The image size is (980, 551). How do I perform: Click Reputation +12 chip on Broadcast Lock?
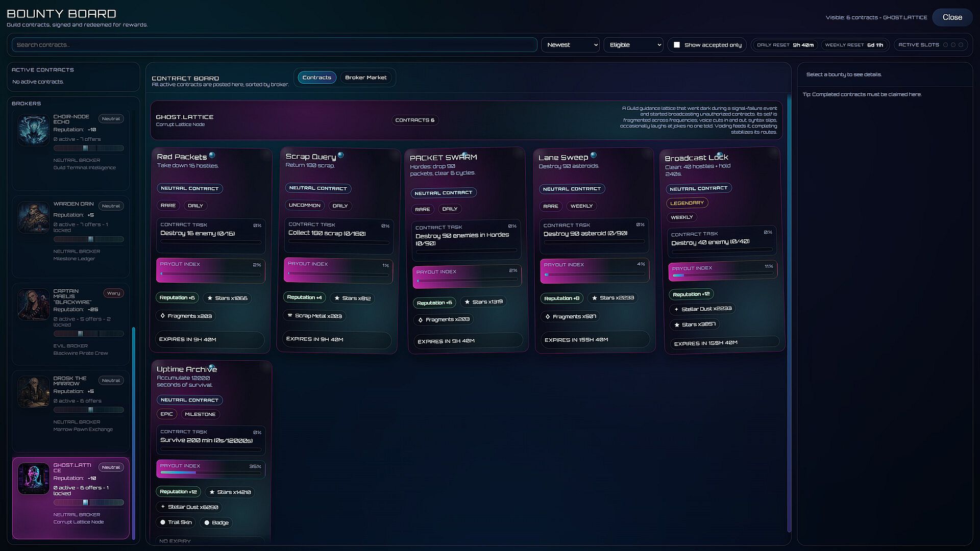[691, 294]
